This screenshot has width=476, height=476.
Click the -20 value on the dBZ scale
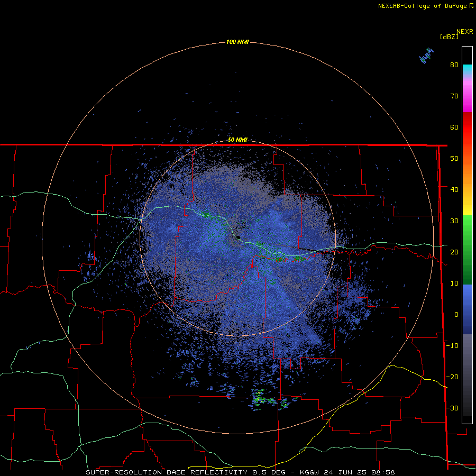pyautogui.click(x=452, y=377)
